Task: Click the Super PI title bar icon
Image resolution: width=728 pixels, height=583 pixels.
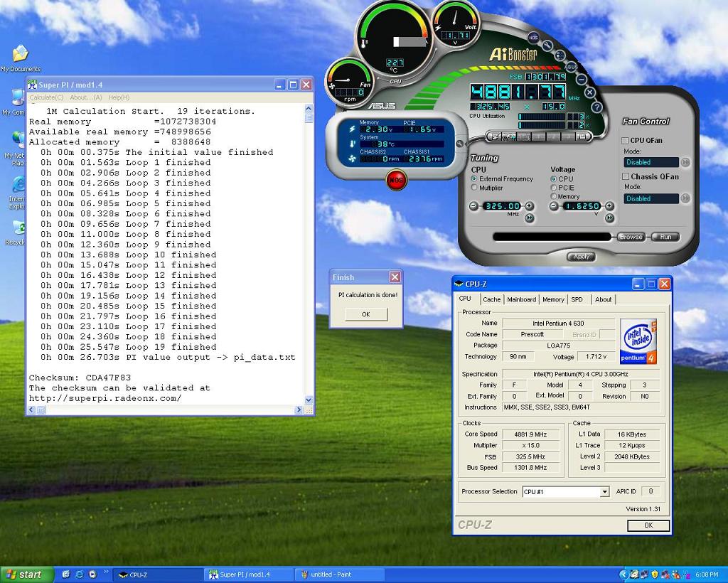Action: point(32,85)
